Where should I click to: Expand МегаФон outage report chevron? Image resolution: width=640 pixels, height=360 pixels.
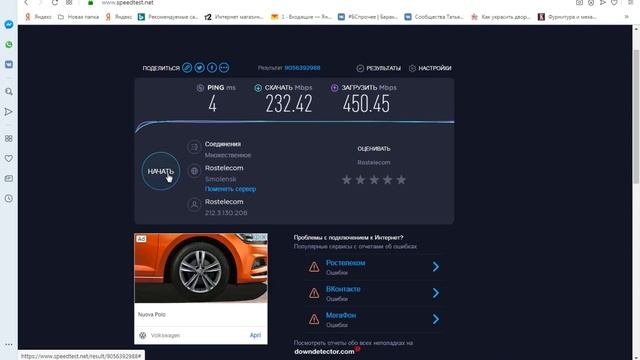pyautogui.click(x=436, y=319)
